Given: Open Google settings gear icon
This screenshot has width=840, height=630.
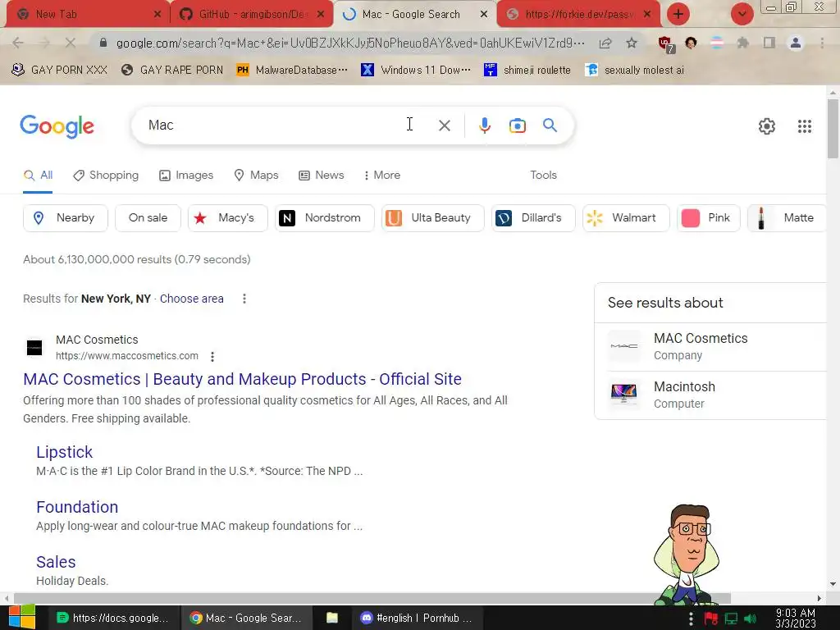Looking at the screenshot, I should [x=767, y=126].
